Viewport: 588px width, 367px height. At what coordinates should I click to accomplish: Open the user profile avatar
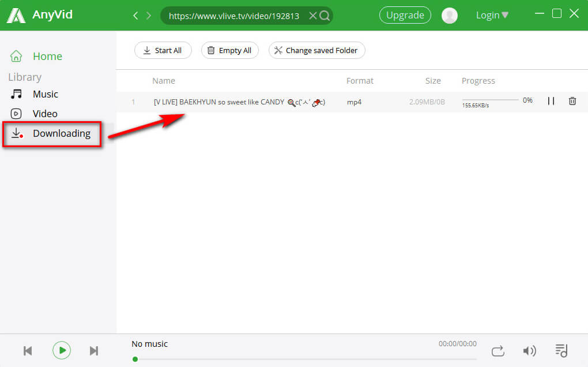pyautogui.click(x=450, y=16)
